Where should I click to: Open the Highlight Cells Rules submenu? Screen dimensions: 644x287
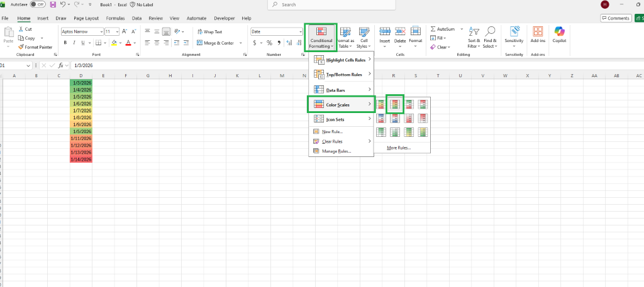pyautogui.click(x=341, y=60)
